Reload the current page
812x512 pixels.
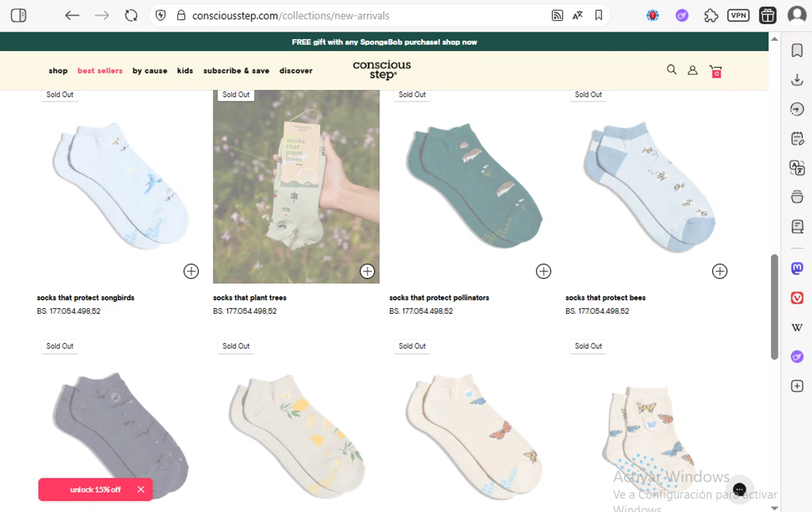click(131, 15)
